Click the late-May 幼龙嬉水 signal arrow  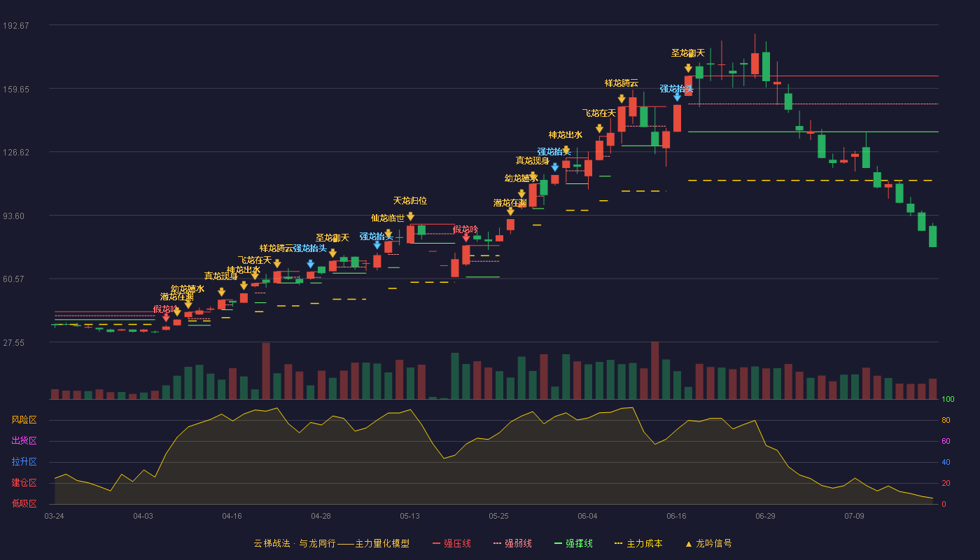point(521,194)
